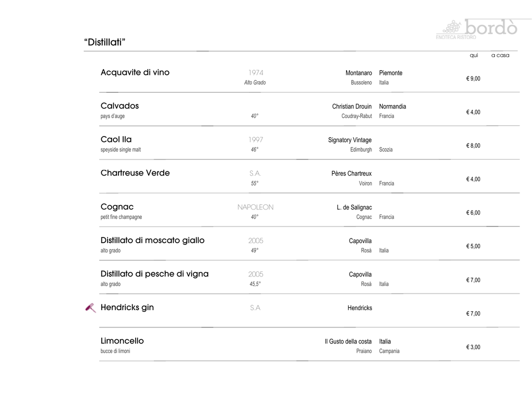
Task: Open the Calvados item
Action: point(119,106)
